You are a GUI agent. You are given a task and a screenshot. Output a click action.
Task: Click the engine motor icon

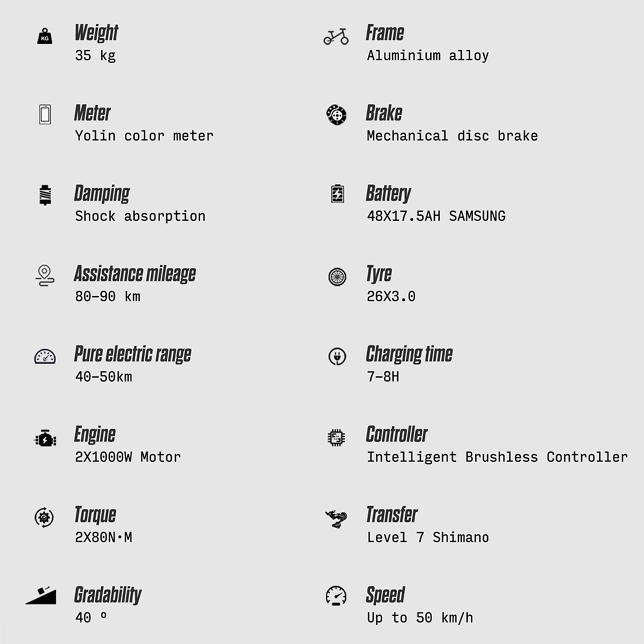pyautogui.click(x=45, y=438)
